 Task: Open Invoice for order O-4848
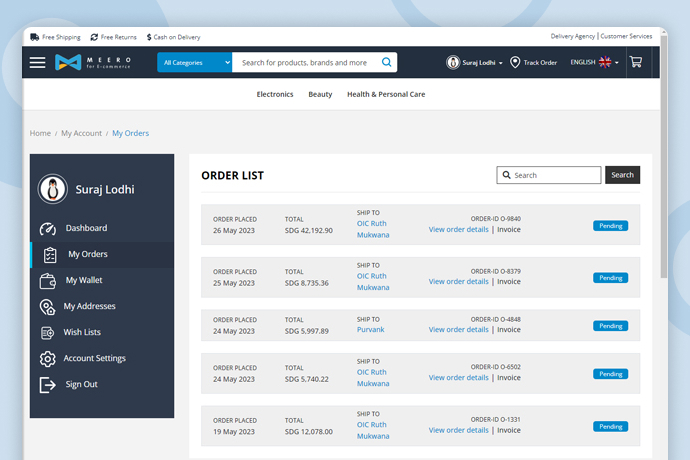509,330
